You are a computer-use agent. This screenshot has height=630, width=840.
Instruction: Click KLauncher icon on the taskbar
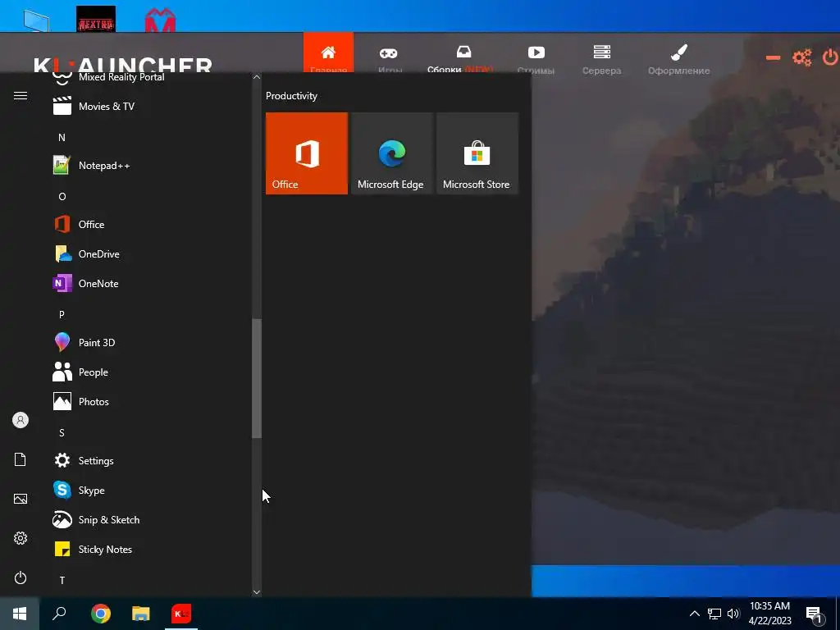pos(181,614)
